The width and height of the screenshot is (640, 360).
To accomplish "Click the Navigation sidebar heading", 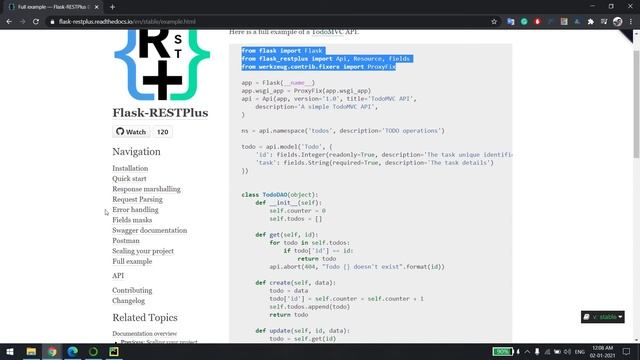I will pos(136,151).
